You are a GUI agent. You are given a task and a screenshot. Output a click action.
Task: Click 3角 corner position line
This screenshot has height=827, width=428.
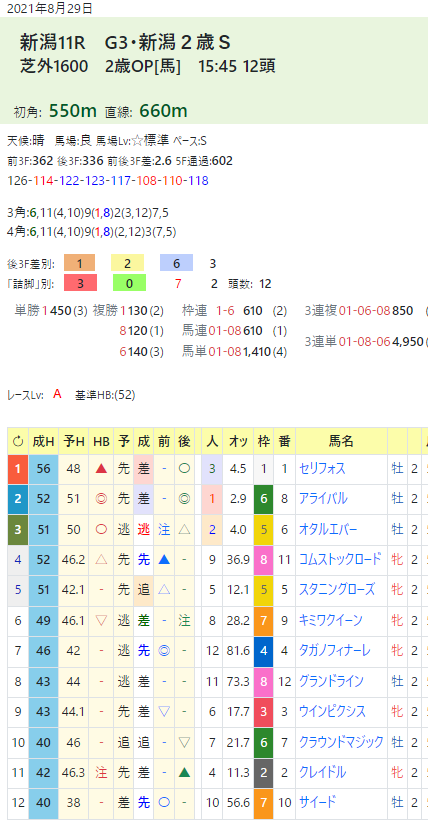click(x=88, y=213)
